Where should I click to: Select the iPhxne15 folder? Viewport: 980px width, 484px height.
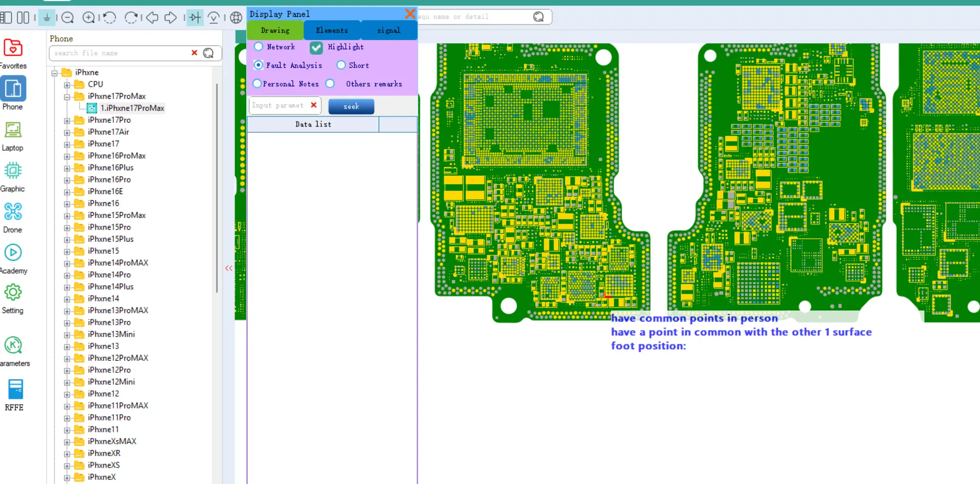(103, 251)
